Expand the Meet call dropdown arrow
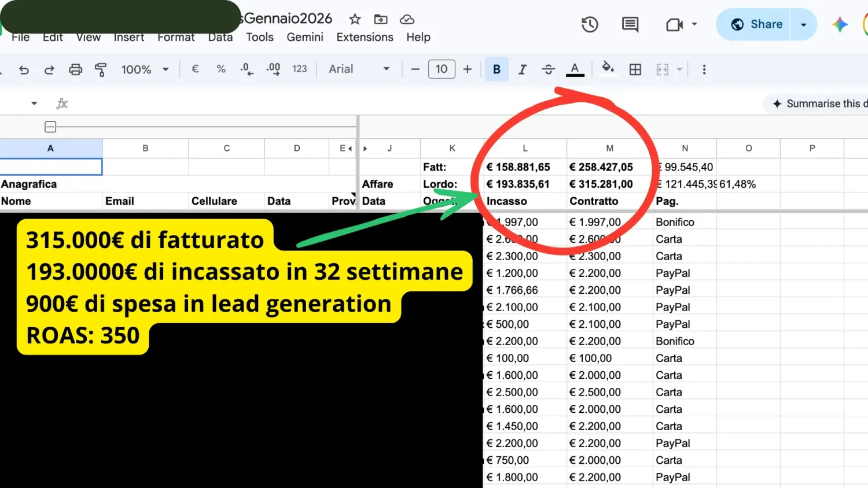 pos(694,24)
